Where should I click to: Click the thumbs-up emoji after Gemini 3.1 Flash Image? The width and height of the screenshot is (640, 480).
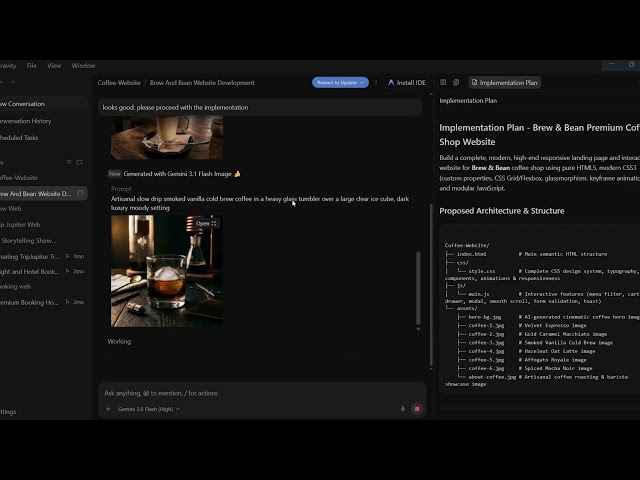pyautogui.click(x=237, y=174)
